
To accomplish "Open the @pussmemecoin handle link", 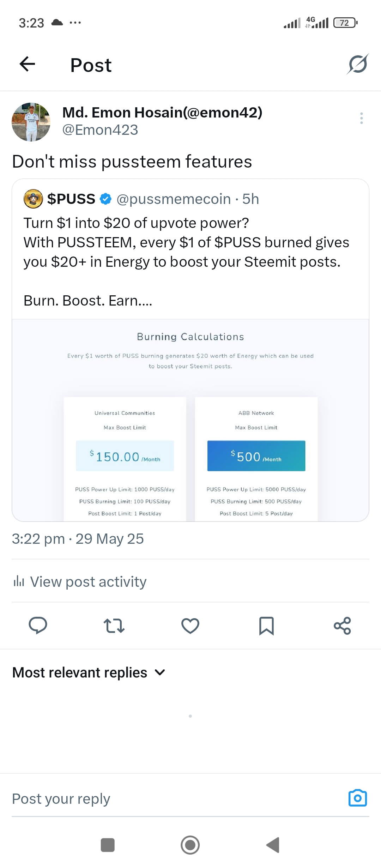I will pos(173,199).
